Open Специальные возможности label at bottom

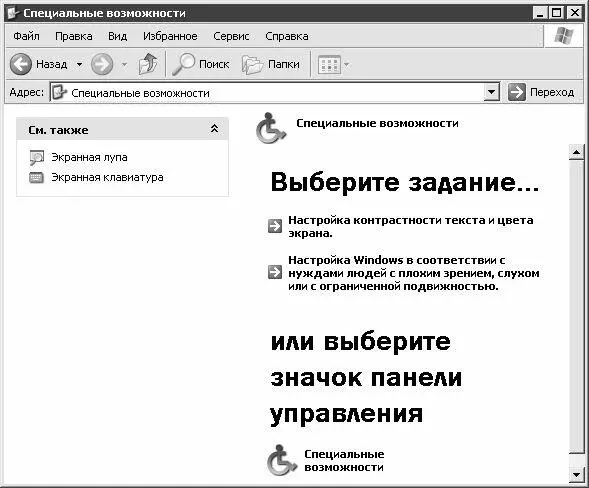344,461
